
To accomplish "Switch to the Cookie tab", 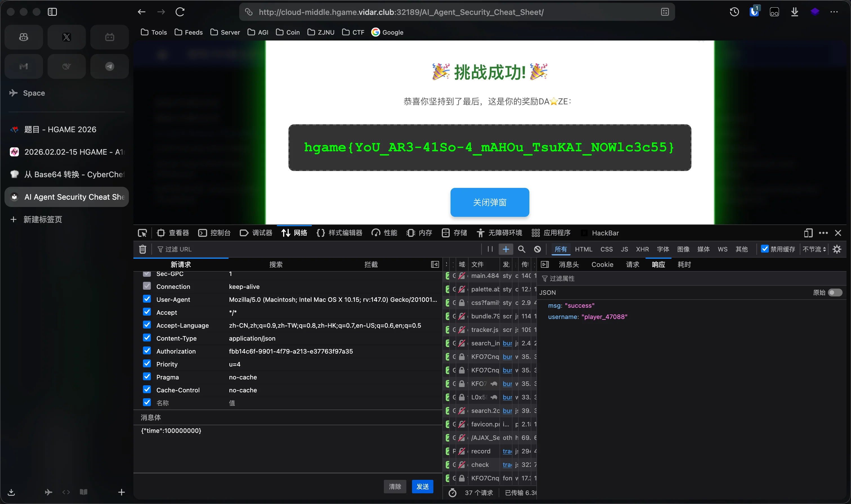I will click(x=602, y=265).
